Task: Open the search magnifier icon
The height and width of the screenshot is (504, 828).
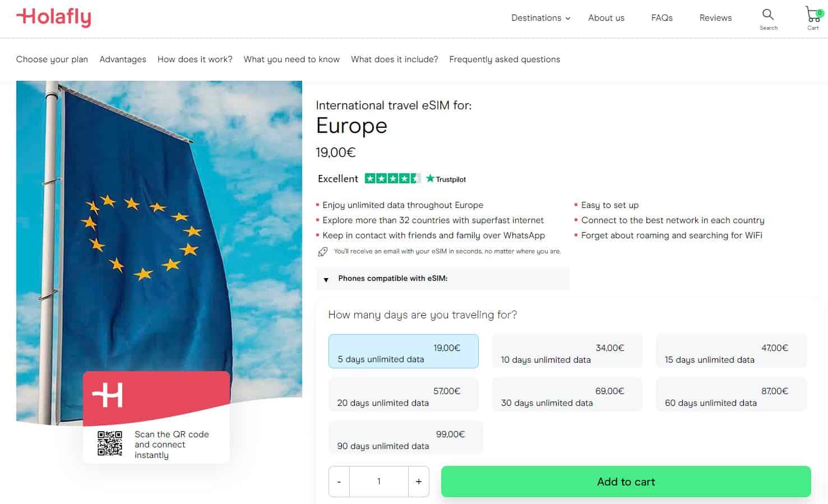Action: [768, 15]
